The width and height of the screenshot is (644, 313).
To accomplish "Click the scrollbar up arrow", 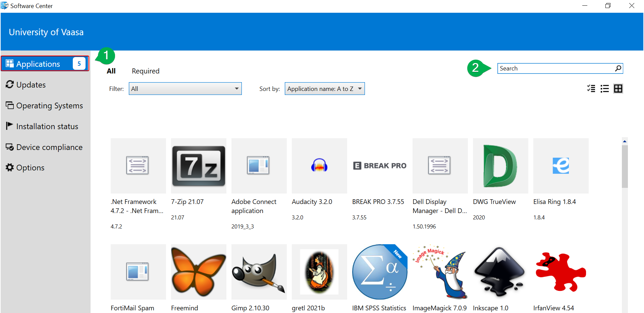I will coord(625,141).
